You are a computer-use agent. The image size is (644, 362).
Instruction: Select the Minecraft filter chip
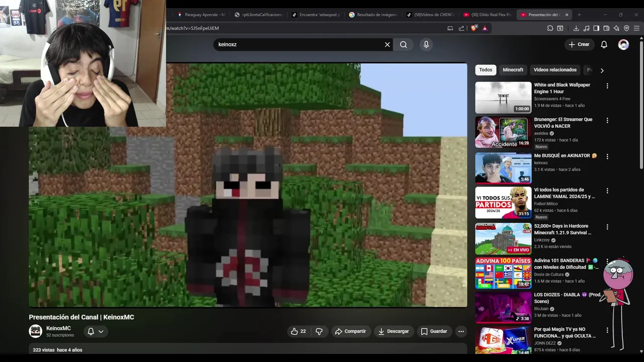click(x=513, y=70)
